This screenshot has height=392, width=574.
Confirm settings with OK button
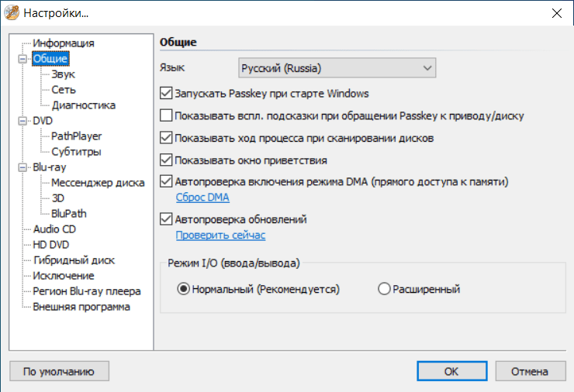[x=451, y=372]
